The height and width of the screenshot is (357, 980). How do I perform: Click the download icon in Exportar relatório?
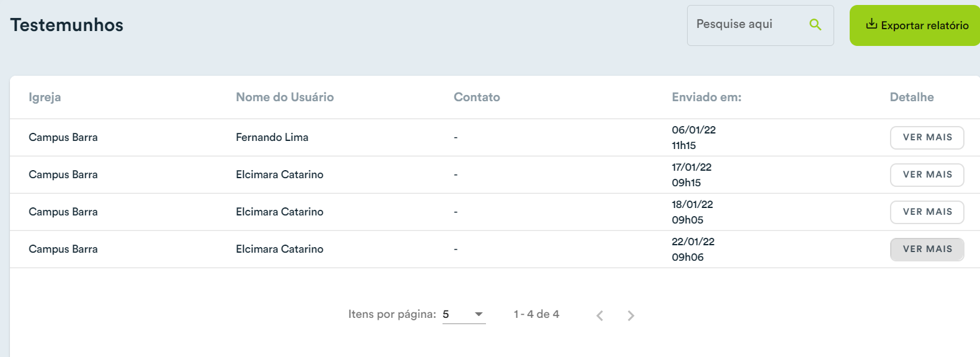(871, 24)
